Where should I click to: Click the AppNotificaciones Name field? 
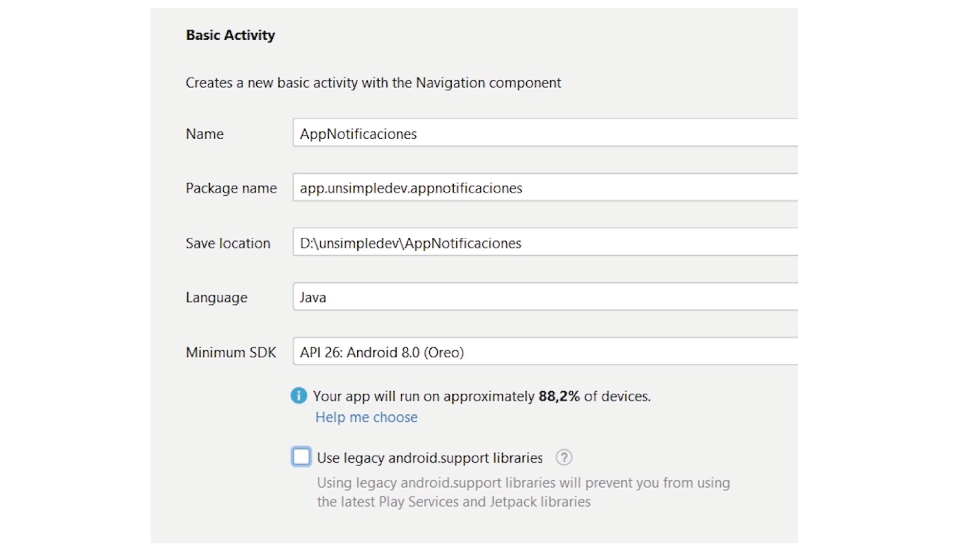tap(545, 134)
